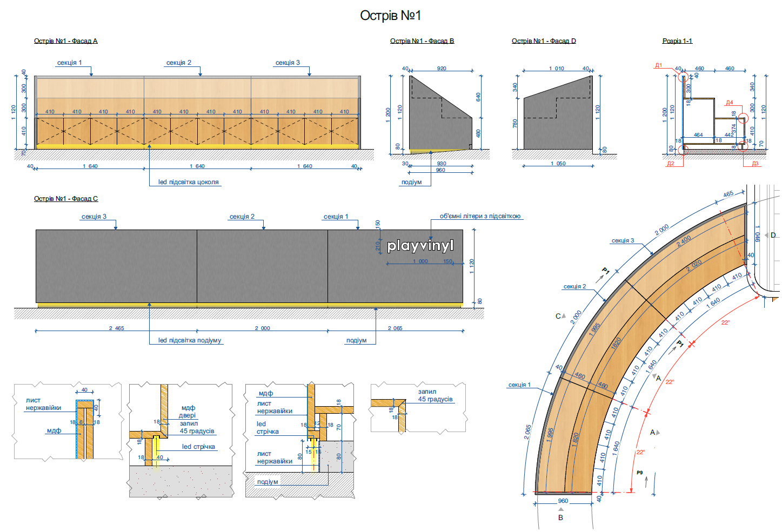The image size is (782, 532).
Task: Click view marker "B" below the plan
Action: tap(560, 517)
